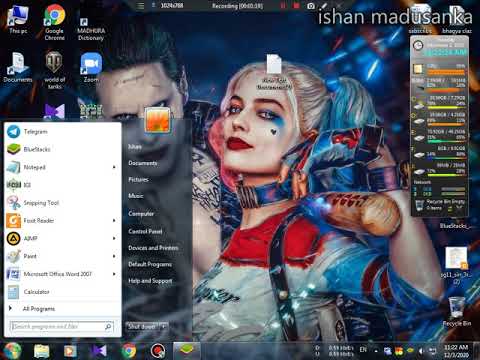
Task: Open the taskbar clock and date
Action: point(456,351)
